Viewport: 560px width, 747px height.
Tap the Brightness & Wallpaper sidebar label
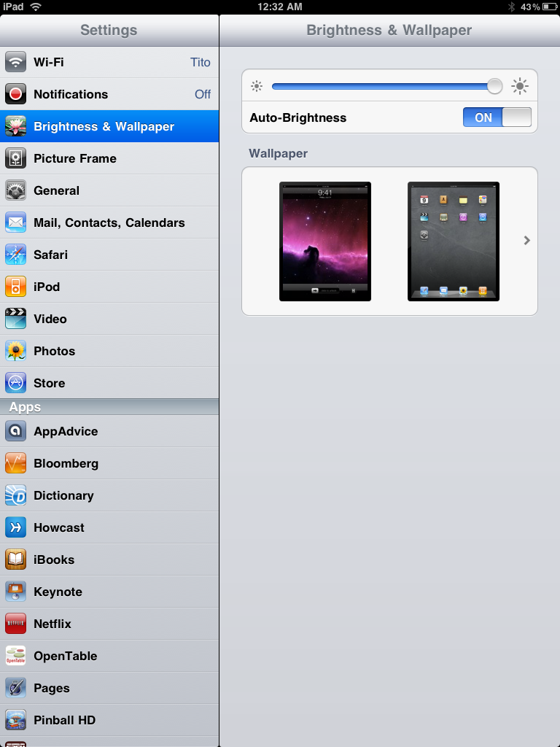click(x=104, y=127)
